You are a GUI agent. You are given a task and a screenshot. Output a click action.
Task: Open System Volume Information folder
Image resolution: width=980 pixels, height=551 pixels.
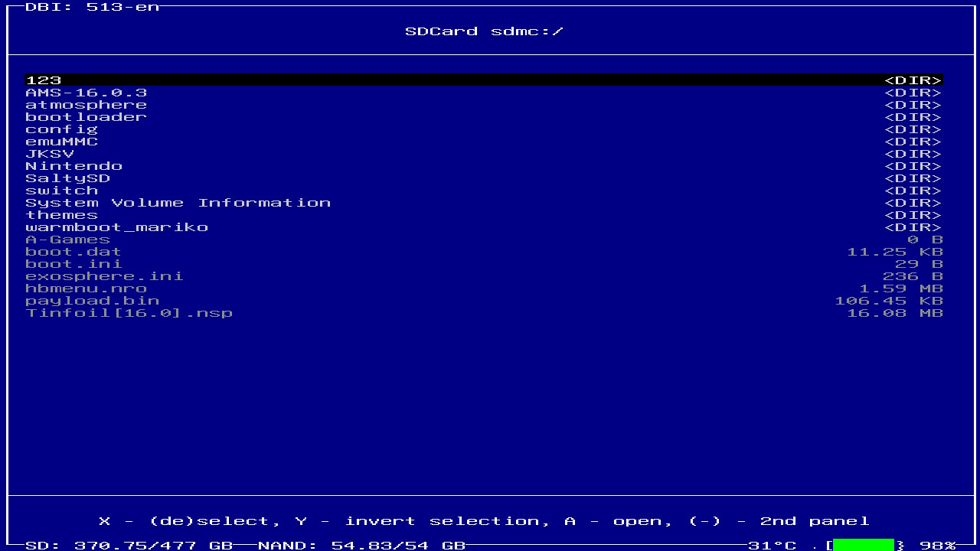tap(178, 203)
